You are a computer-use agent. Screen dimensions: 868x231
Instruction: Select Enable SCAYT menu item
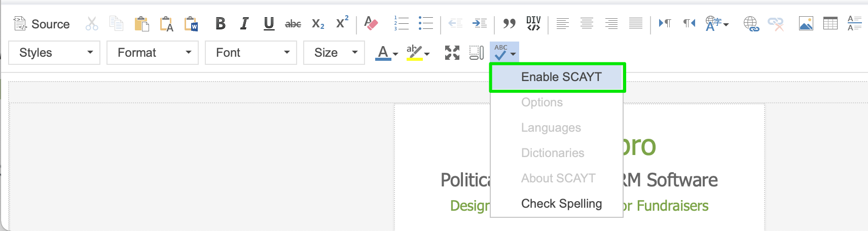[x=557, y=77]
